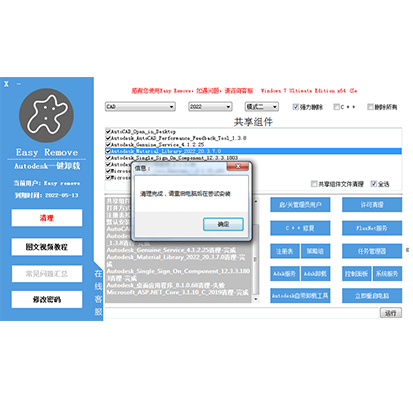Image resolution: width=413 pixels, height=398 pixels.
Task: Open FlexNet服务 button
Action: [x=372, y=228]
